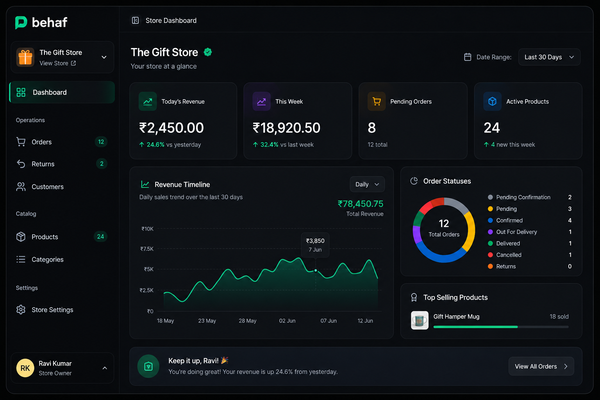Click the behaf logo icon

tap(21, 23)
